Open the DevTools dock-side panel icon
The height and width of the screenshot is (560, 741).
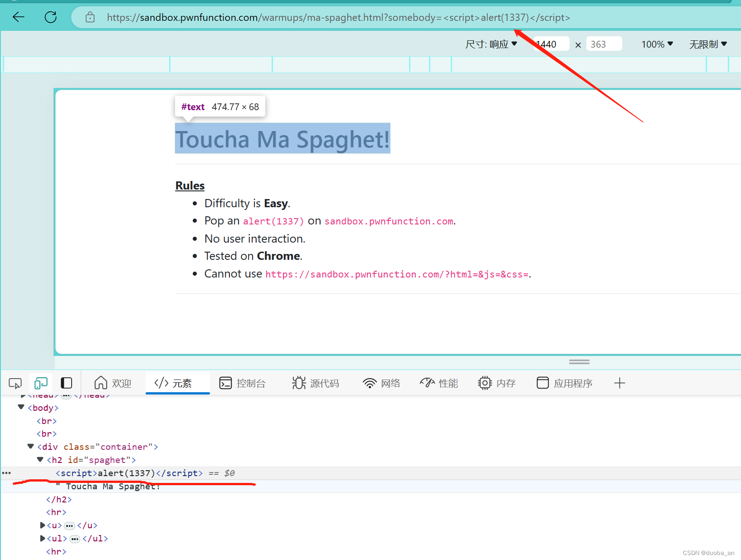pos(66,383)
